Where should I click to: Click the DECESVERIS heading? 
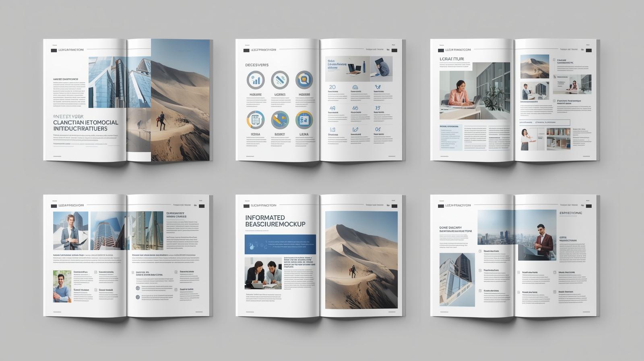pos(257,65)
